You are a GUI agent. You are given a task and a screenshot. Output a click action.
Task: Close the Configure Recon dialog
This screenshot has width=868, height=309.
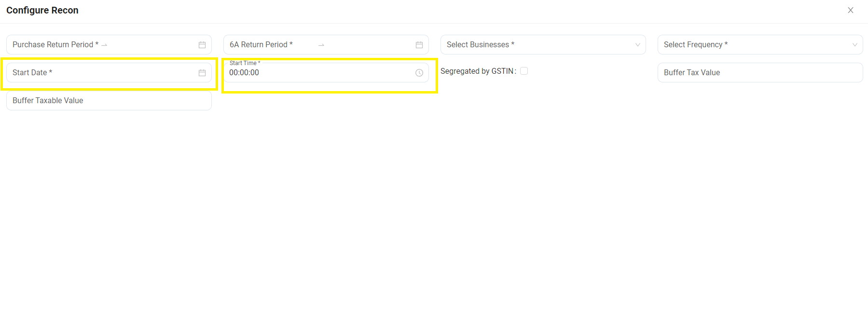(851, 10)
